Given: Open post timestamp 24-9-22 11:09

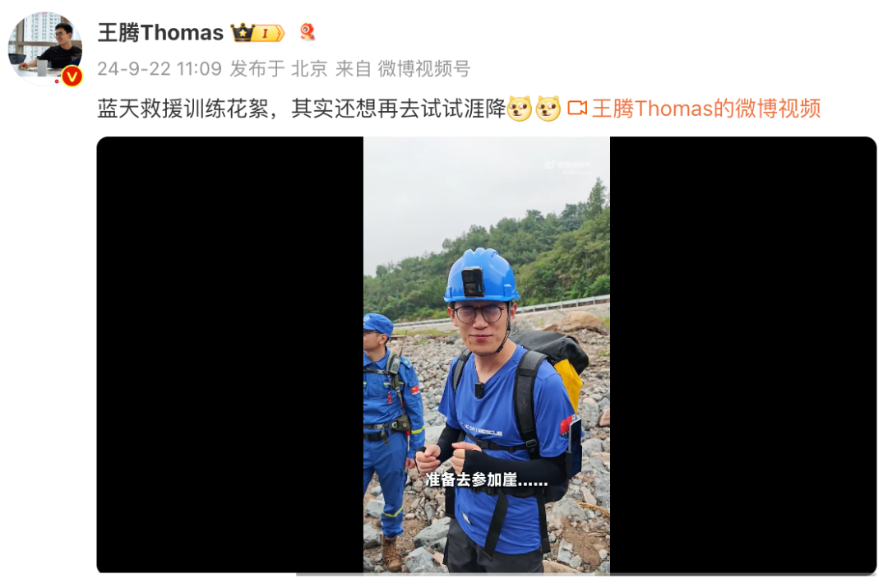Looking at the screenshot, I should point(160,68).
